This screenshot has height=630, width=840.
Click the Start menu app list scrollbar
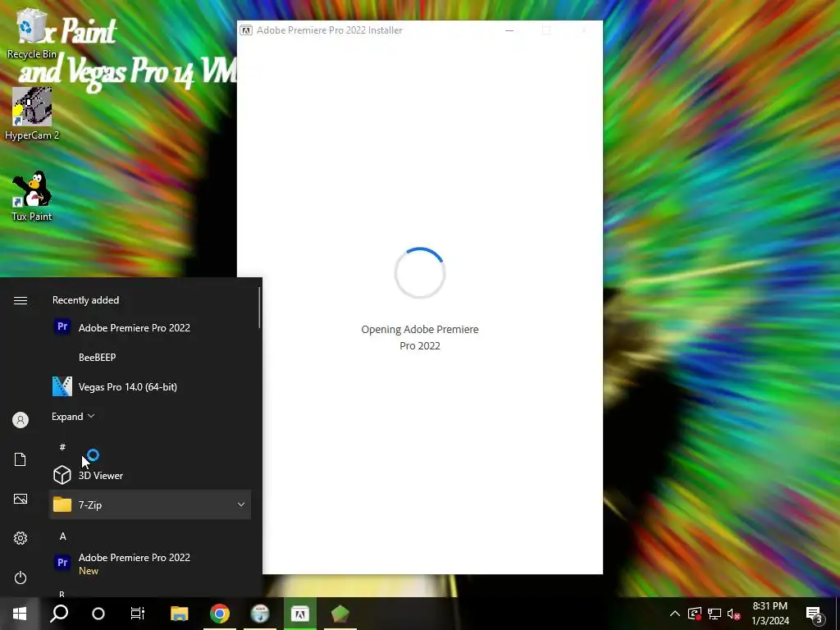click(x=260, y=308)
